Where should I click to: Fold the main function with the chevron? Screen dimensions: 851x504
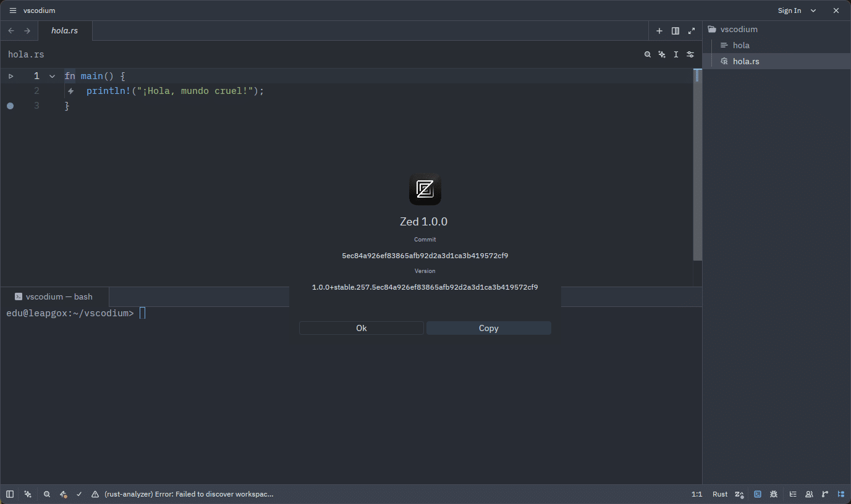(52, 76)
